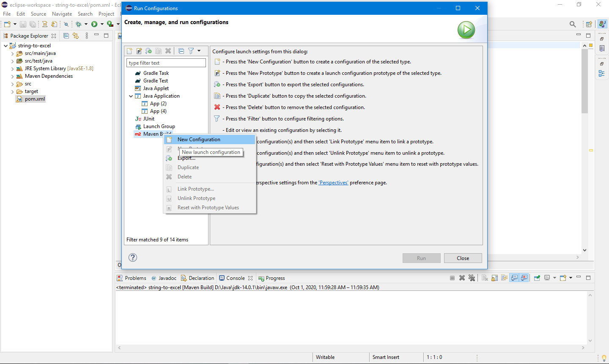Open the Navigate menu
This screenshot has height=364, width=609.
click(62, 14)
